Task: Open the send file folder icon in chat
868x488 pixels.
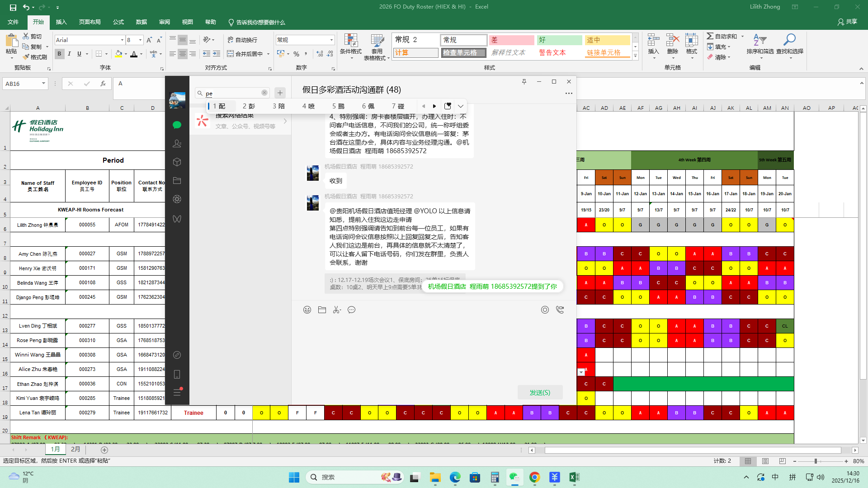Action: coord(322,310)
